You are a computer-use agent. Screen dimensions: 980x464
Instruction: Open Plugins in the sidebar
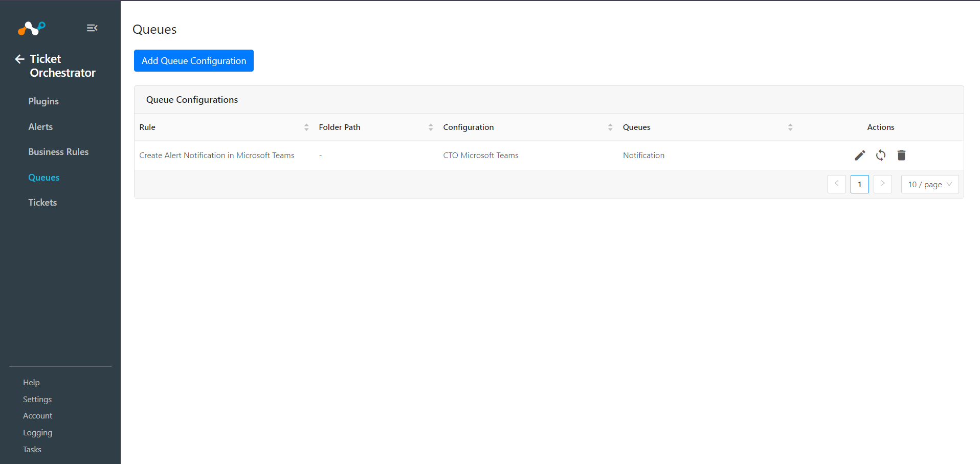[x=43, y=101]
